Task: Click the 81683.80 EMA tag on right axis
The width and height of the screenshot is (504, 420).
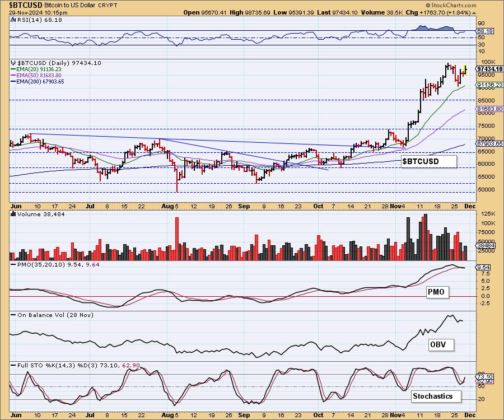Action: tap(489, 109)
